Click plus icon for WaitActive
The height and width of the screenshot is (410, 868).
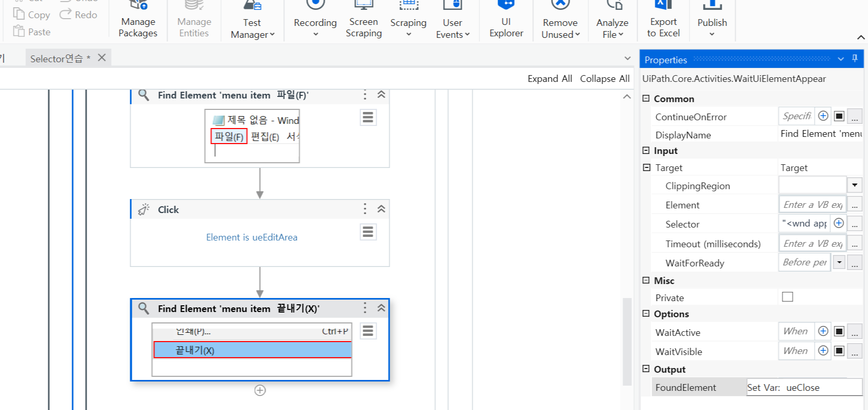[823, 331]
